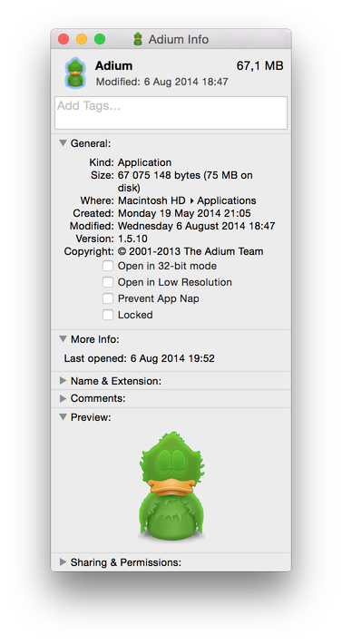342x644 pixels.
Task: Check the Prevent App Nap option
Action: (x=108, y=298)
